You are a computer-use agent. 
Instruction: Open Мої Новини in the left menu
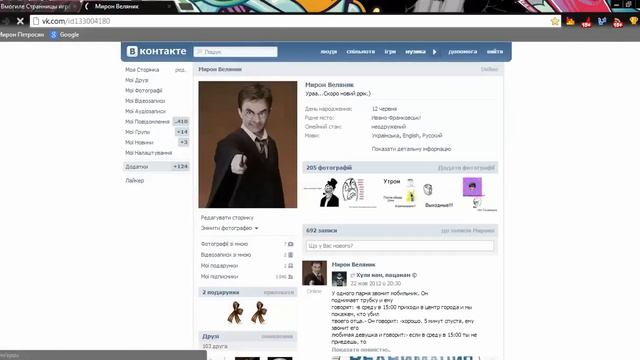[139, 142]
